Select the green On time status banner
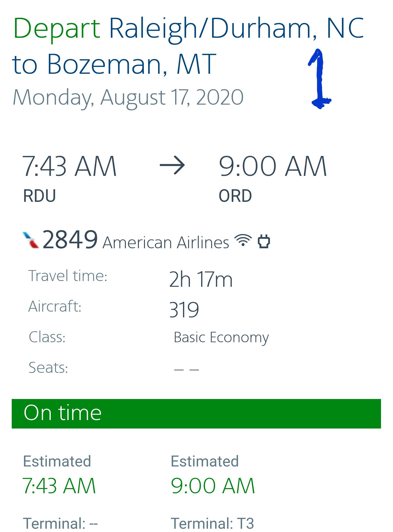Image resolution: width=393 pixels, height=532 pixels. point(196,413)
